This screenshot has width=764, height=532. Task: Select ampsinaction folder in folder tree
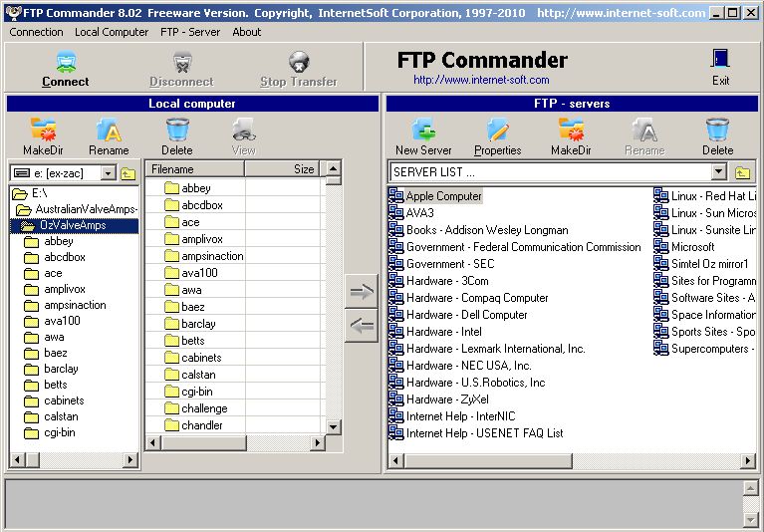[65, 305]
